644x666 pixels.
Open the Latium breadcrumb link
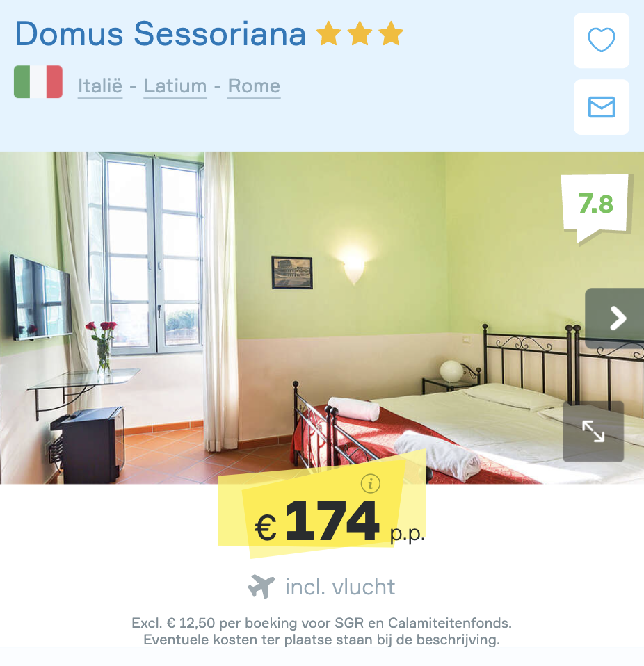tap(175, 86)
